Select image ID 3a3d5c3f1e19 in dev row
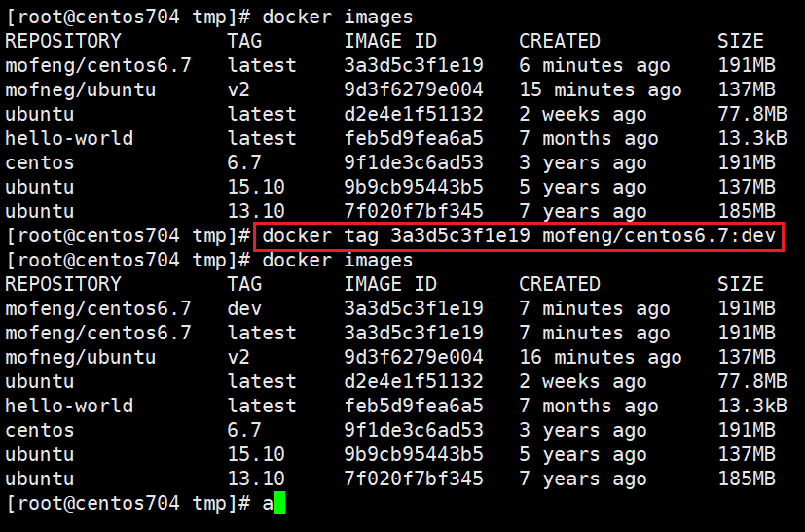This screenshot has height=532, width=805. pos(414,308)
